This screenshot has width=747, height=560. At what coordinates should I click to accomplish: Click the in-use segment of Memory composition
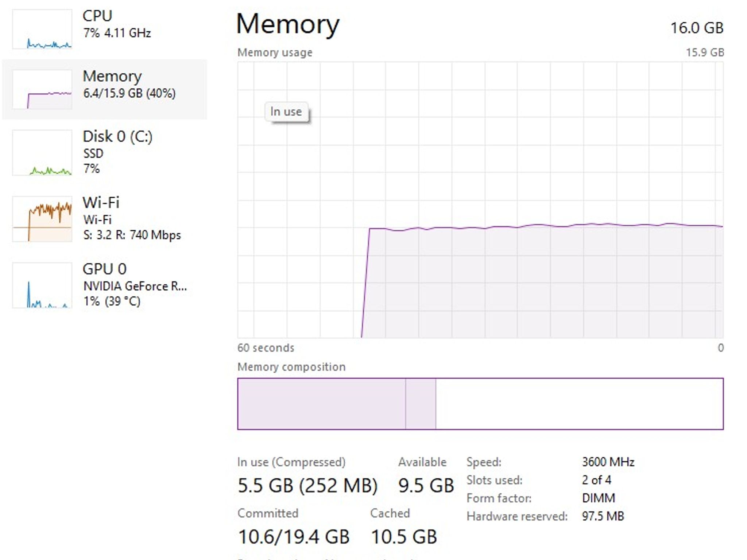(x=321, y=404)
